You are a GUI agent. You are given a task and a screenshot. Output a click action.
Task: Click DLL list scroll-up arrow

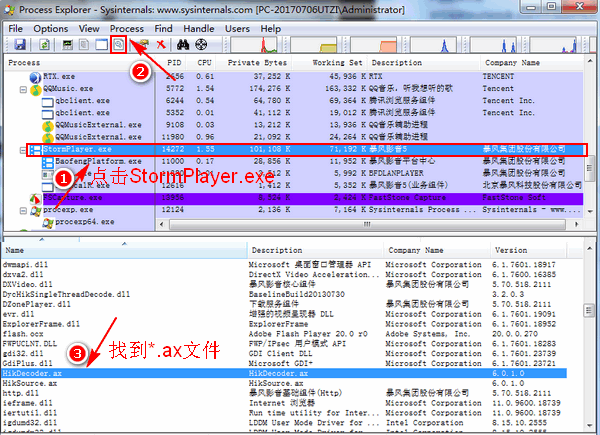point(589,249)
